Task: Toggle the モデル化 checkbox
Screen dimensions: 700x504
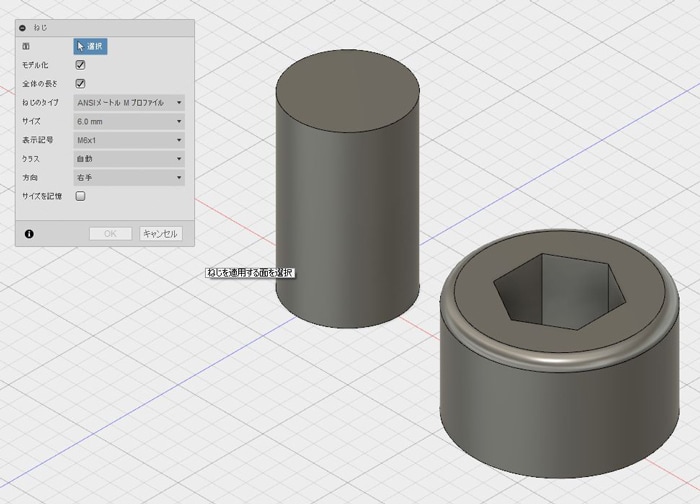Action: 80,65
